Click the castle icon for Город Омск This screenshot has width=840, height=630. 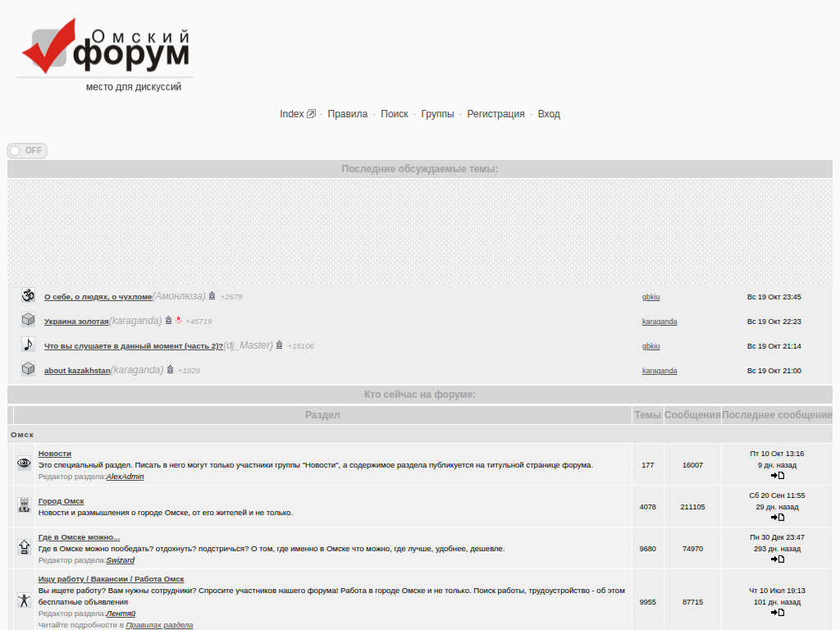[x=24, y=505]
